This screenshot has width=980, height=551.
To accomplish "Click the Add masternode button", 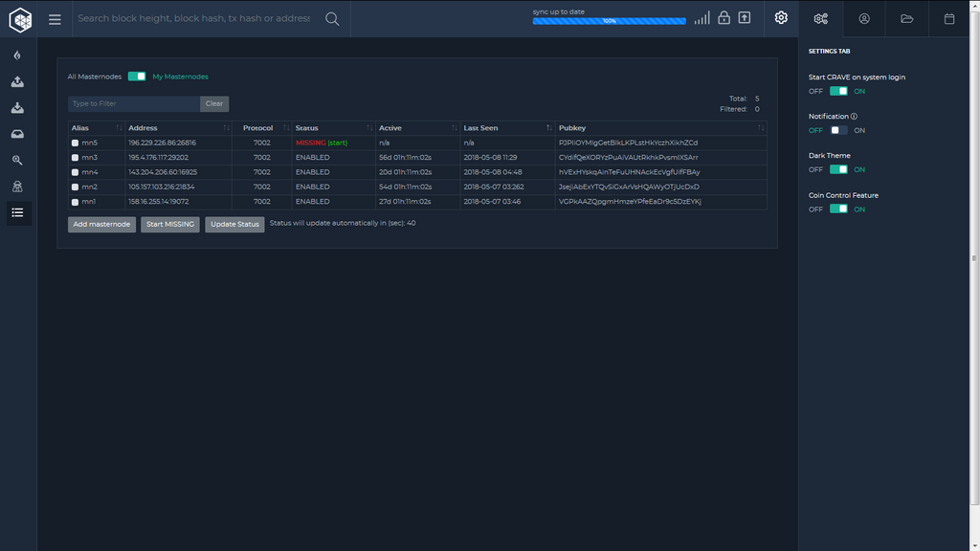I will click(101, 224).
